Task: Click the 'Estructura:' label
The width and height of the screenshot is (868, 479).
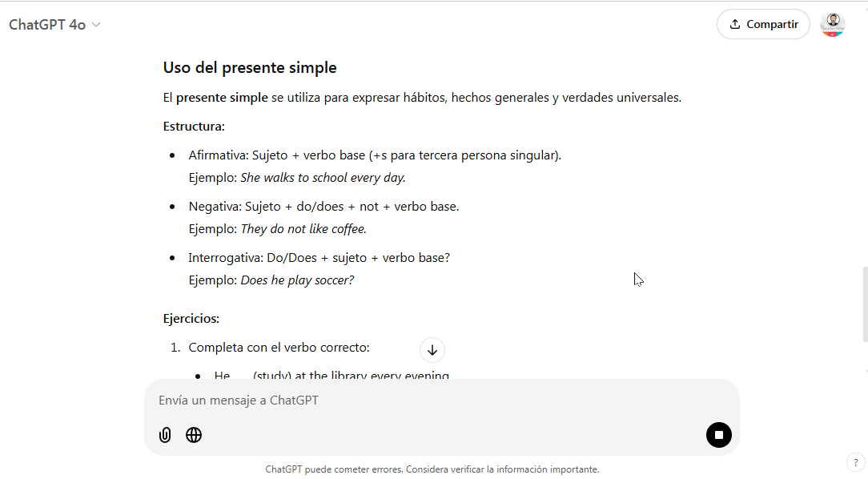Action: point(194,127)
